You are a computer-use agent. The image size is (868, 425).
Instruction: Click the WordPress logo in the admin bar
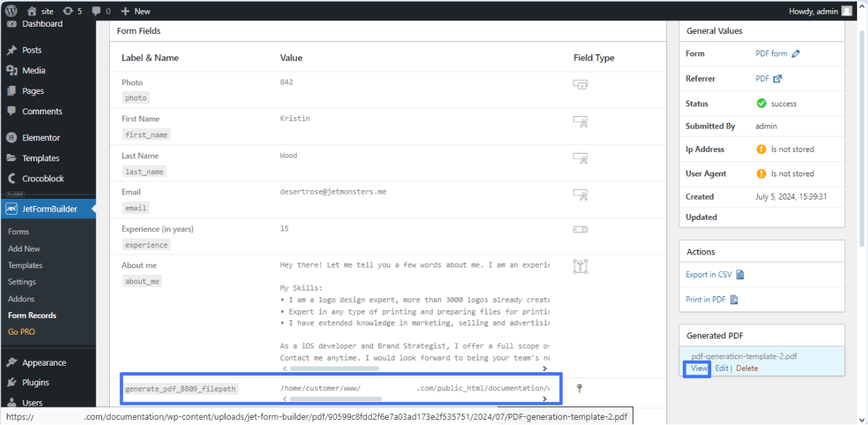10,11
